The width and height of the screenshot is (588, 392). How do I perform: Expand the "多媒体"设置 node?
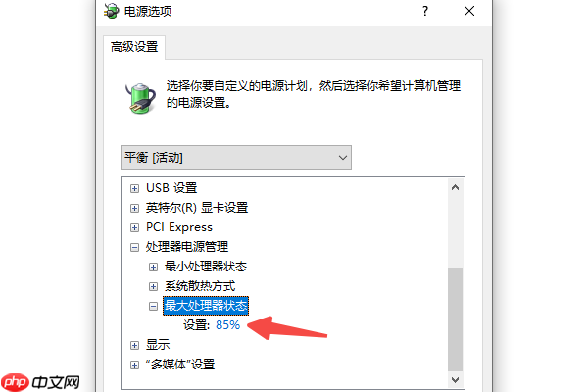click(134, 365)
